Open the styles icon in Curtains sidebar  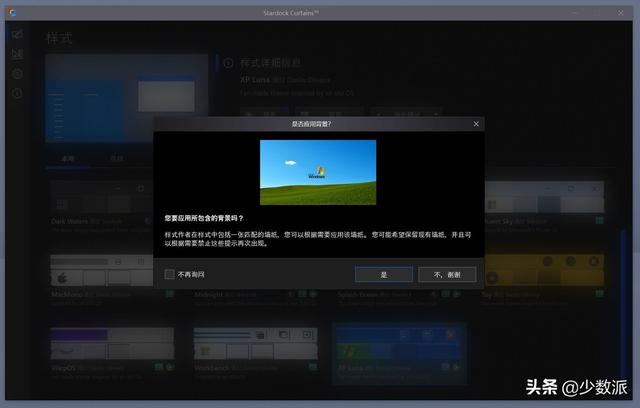[x=17, y=34]
